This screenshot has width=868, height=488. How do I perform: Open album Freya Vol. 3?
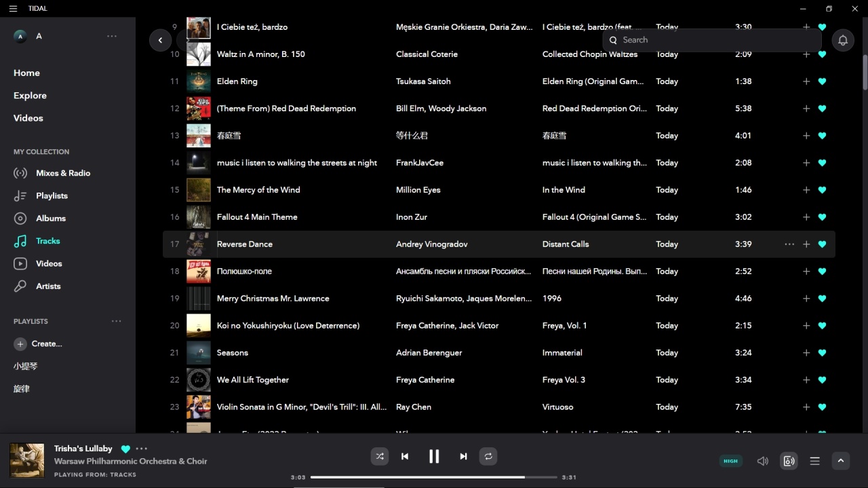point(564,380)
